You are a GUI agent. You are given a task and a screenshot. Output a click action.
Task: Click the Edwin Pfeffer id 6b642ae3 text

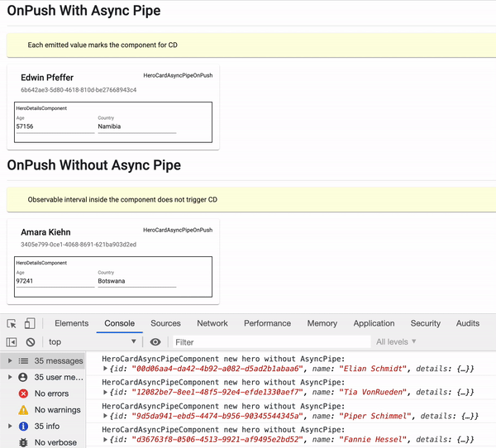click(79, 90)
